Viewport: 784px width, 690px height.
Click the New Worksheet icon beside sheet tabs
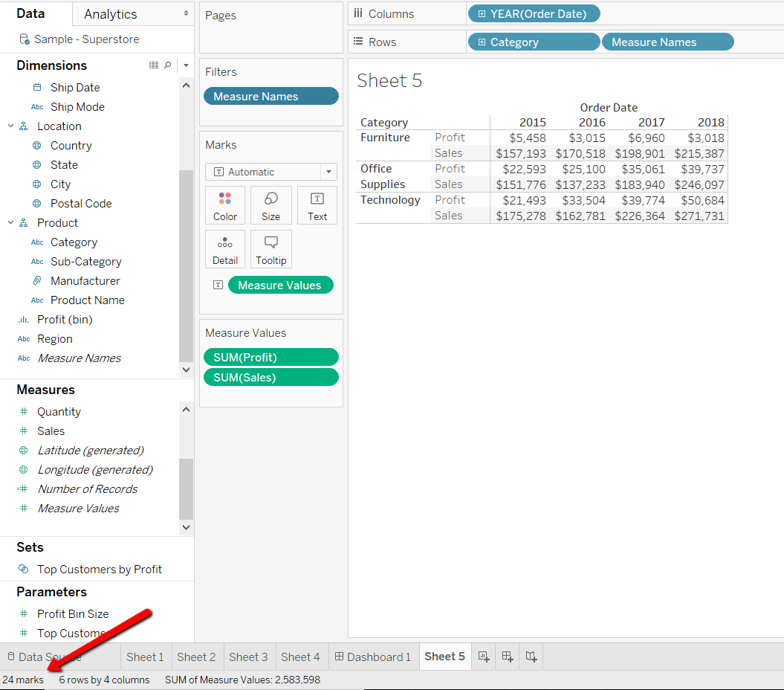tap(484, 657)
